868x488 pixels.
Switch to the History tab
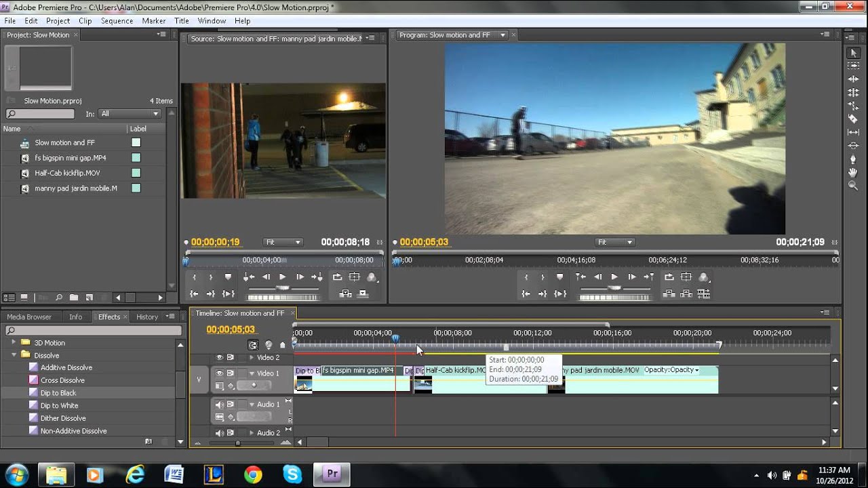point(147,317)
